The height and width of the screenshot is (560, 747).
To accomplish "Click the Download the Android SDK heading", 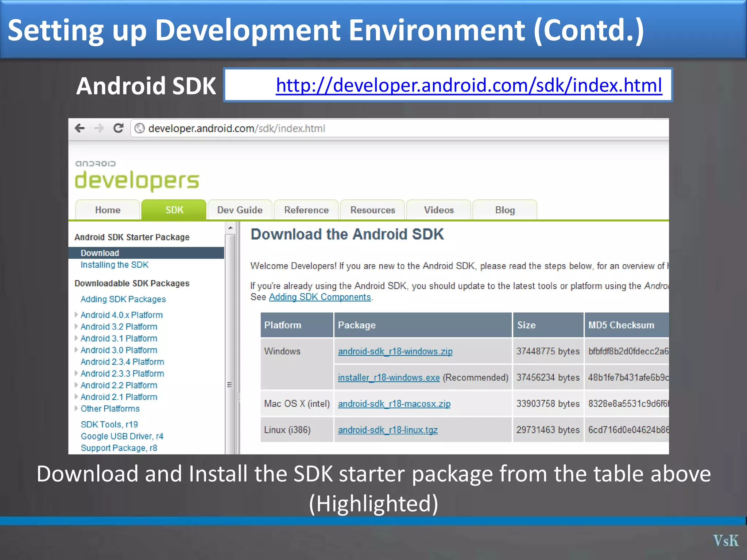I will (347, 234).
